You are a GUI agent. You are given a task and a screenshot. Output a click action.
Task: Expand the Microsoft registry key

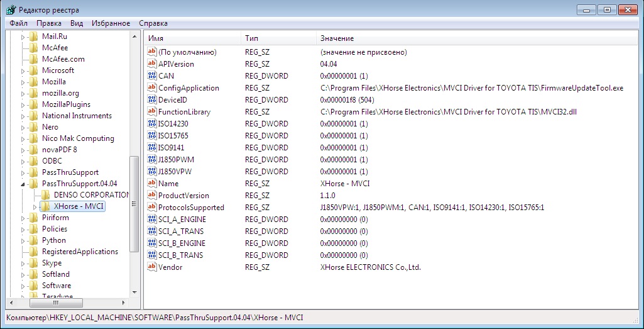23,70
